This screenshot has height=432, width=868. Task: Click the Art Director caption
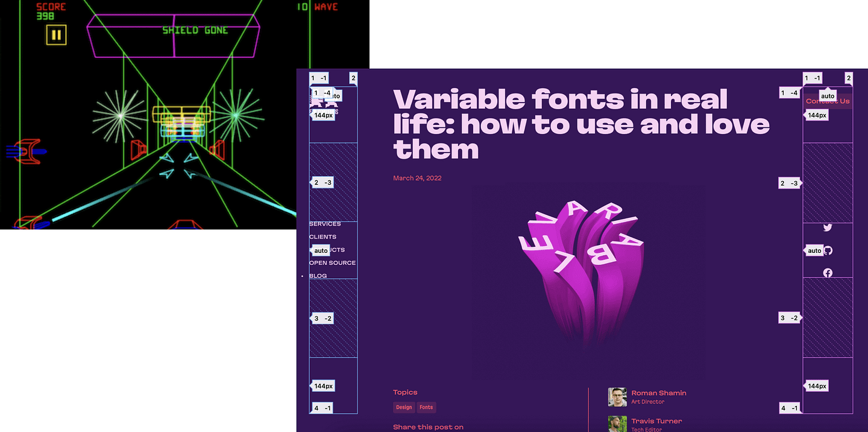[648, 402]
